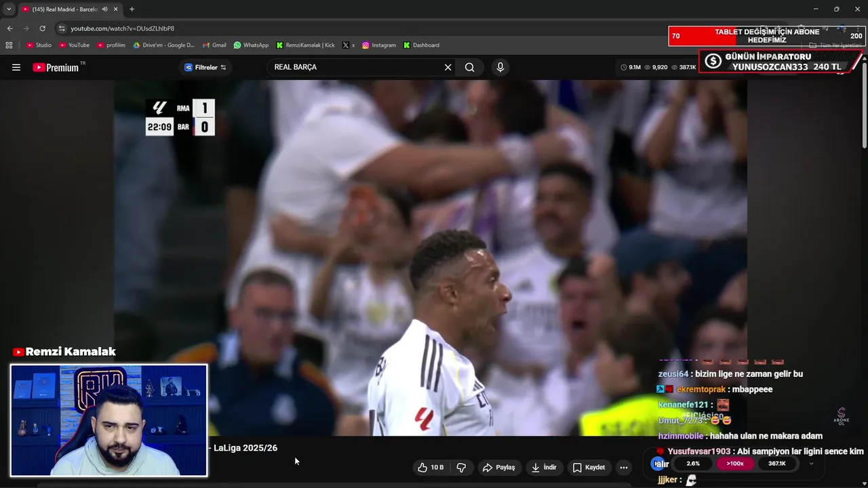Click the 367.1K pill at the bottom
The width and height of the screenshot is (868, 488).
(x=776, y=464)
